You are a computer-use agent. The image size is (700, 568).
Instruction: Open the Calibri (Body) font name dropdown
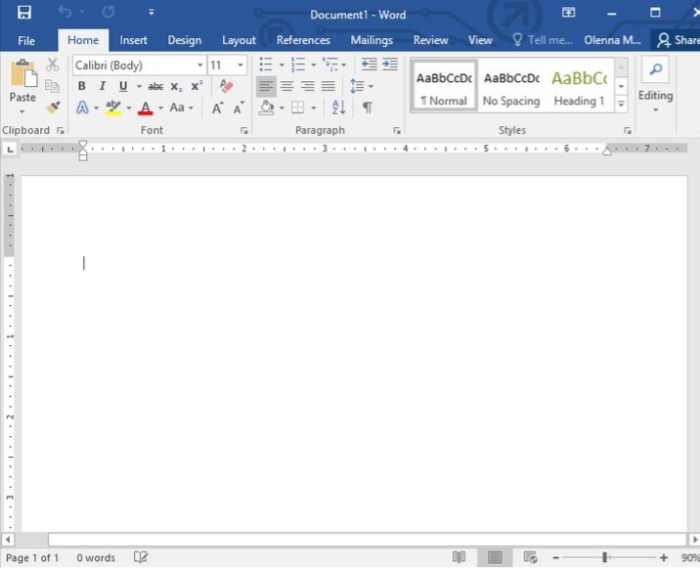point(200,65)
